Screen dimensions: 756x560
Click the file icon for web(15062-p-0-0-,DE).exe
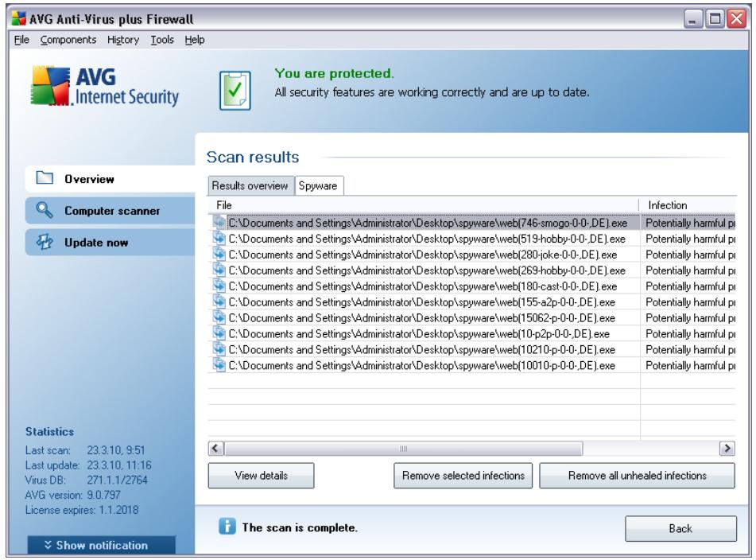[219, 318]
